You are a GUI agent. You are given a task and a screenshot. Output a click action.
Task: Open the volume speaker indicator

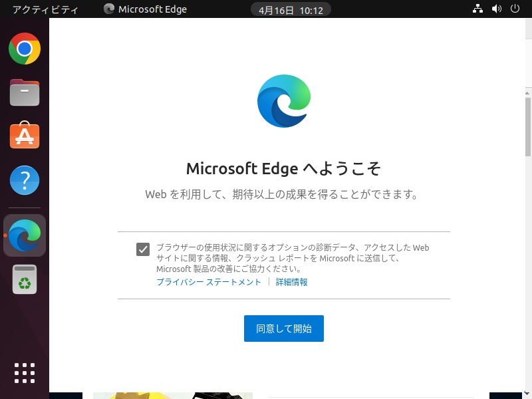[x=496, y=9]
